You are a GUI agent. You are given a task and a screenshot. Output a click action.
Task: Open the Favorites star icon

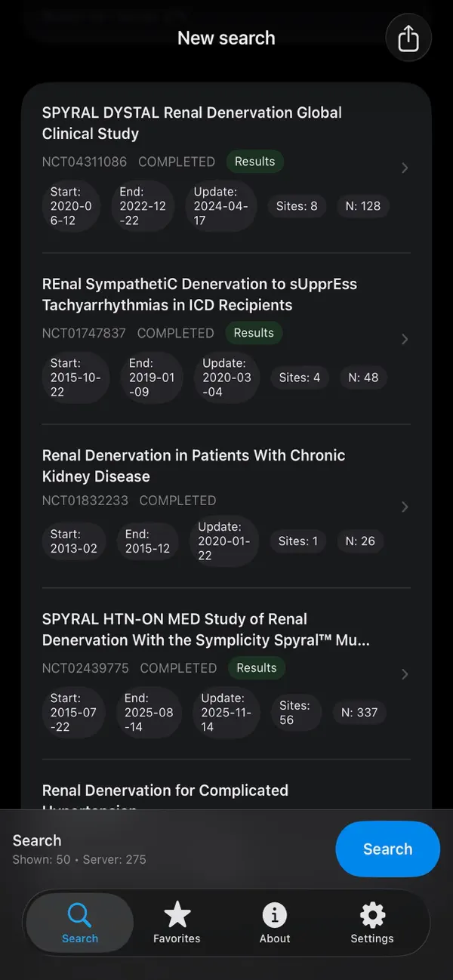coord(177,915)
